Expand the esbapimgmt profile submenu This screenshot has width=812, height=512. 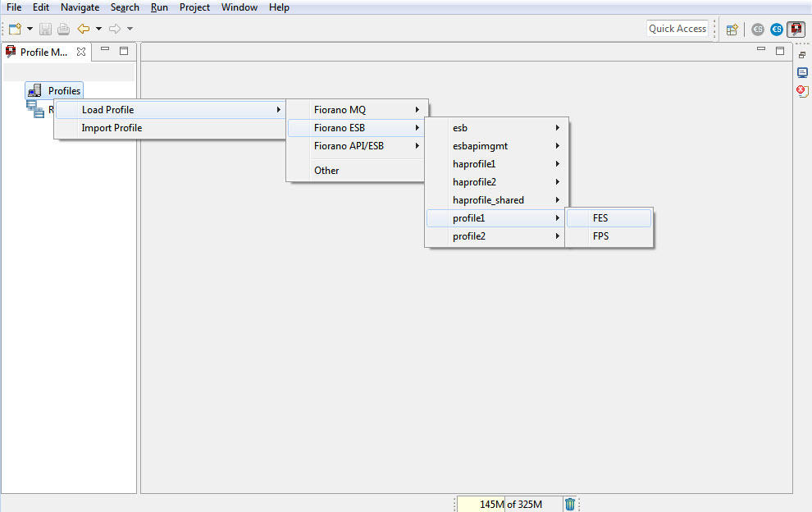tap(496, 146)
